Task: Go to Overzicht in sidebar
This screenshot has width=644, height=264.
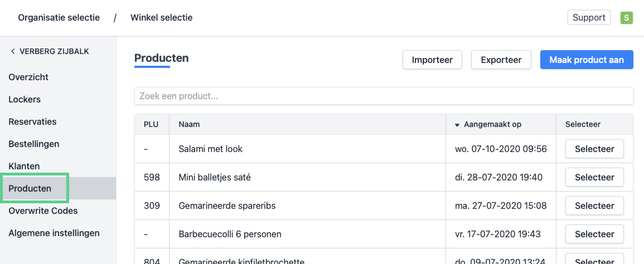Action: [x=28, y=77]
